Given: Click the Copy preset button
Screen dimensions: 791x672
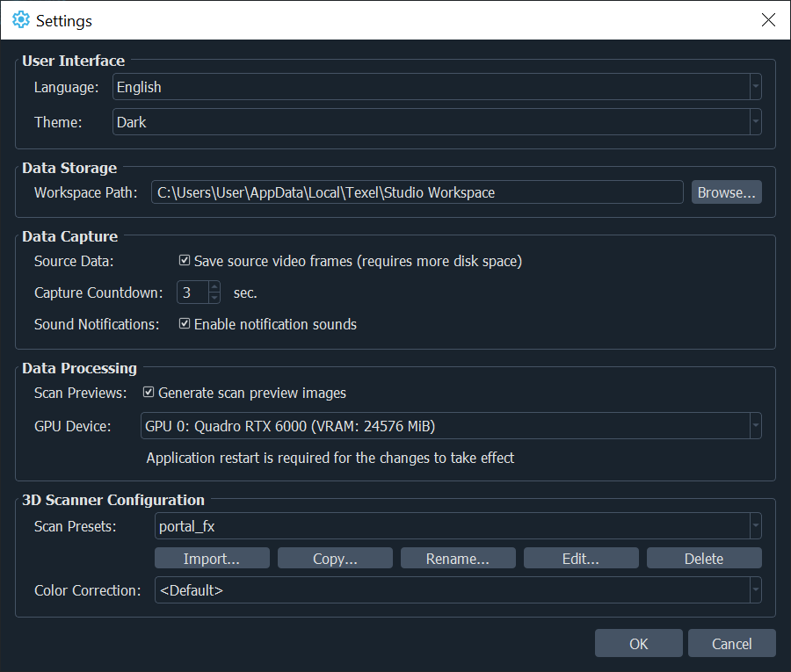Looking at the screenshot, I should 335,557.
